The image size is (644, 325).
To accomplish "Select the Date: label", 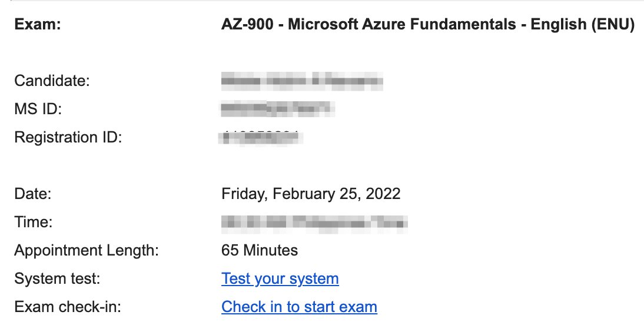I will 33,194.
